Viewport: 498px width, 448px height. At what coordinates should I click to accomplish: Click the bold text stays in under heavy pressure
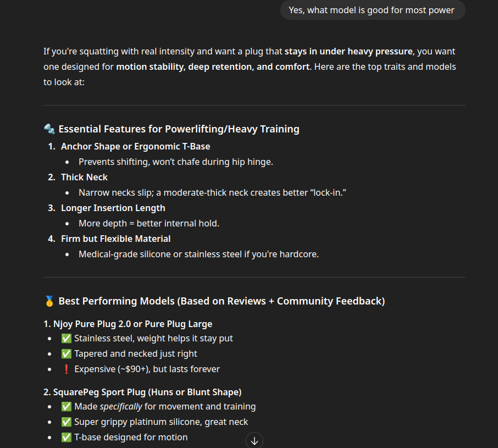[x=348, y=52]
